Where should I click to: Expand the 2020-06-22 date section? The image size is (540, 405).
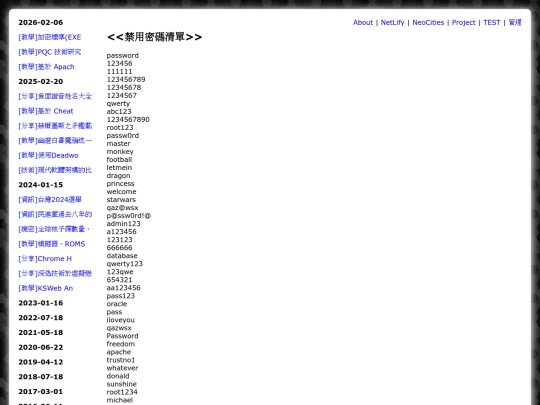(41, 347)
